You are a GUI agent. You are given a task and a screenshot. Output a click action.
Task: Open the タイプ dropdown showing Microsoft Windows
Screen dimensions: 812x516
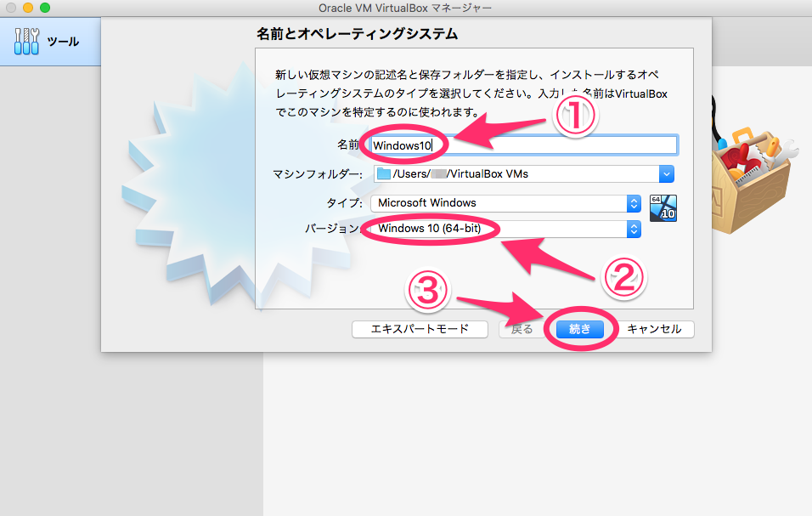click(x=633, y=203)
